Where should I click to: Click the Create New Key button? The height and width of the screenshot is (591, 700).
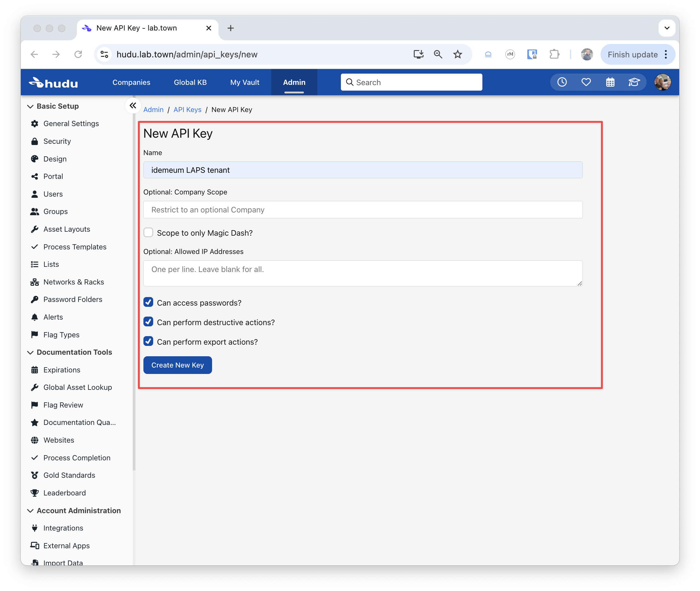[x=178, y=365]
